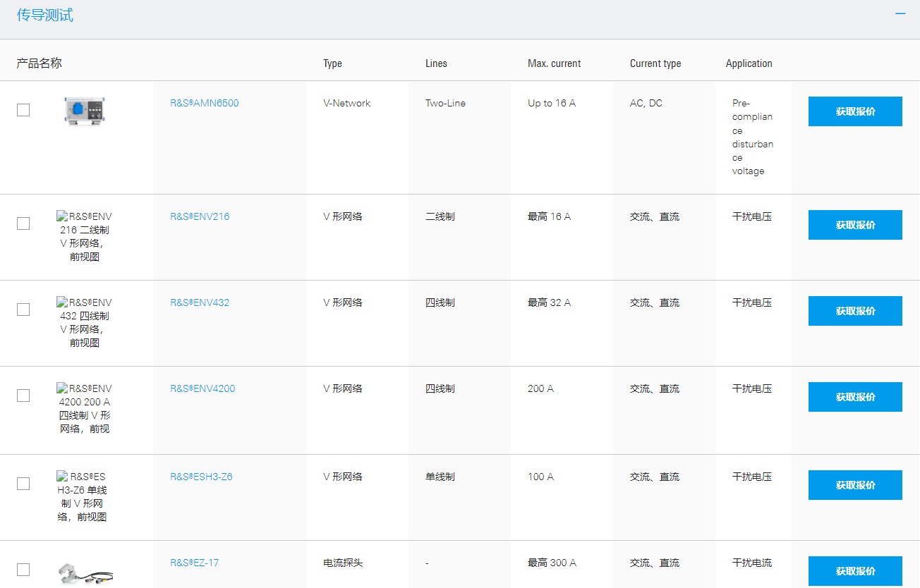Check the box next to R&S ENV432
920x588 pixels.
[x=23, y=310]
